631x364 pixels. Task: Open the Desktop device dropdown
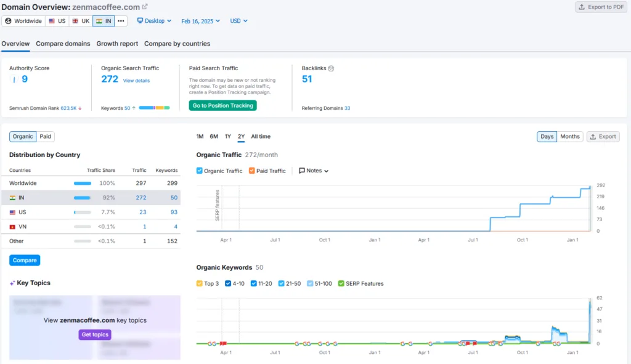(x=154, y=21)
